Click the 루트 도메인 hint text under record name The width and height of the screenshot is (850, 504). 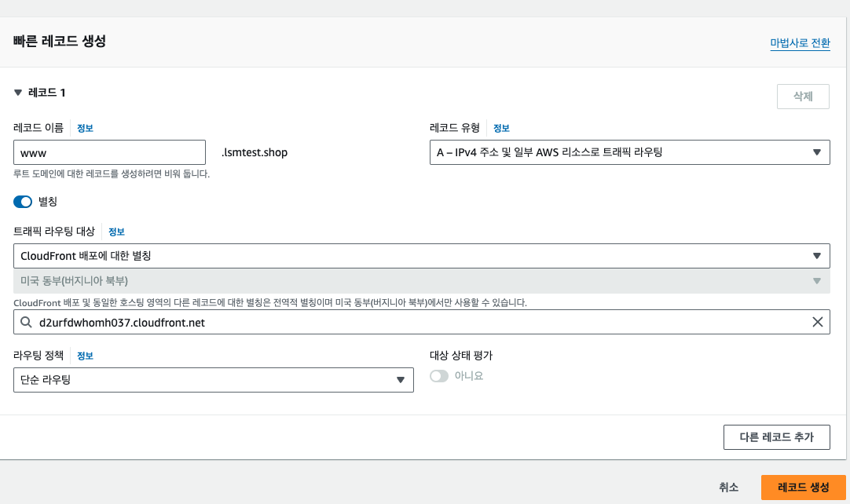(x=112, y=174)
